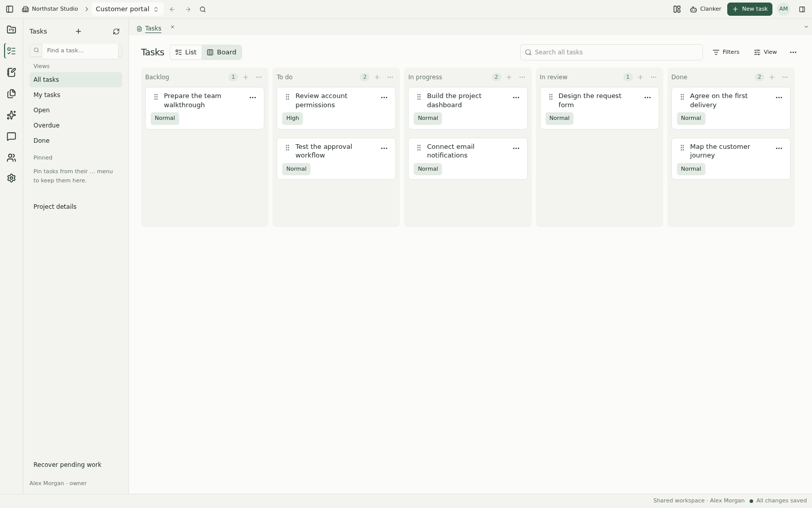Select the My tasks view
The image size is (812, 508).
(x=76, y=95)
